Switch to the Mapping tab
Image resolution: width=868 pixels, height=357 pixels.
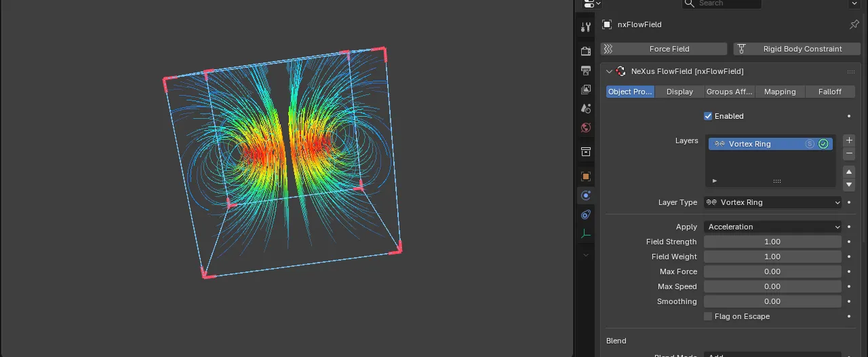(x=780, y=92)
